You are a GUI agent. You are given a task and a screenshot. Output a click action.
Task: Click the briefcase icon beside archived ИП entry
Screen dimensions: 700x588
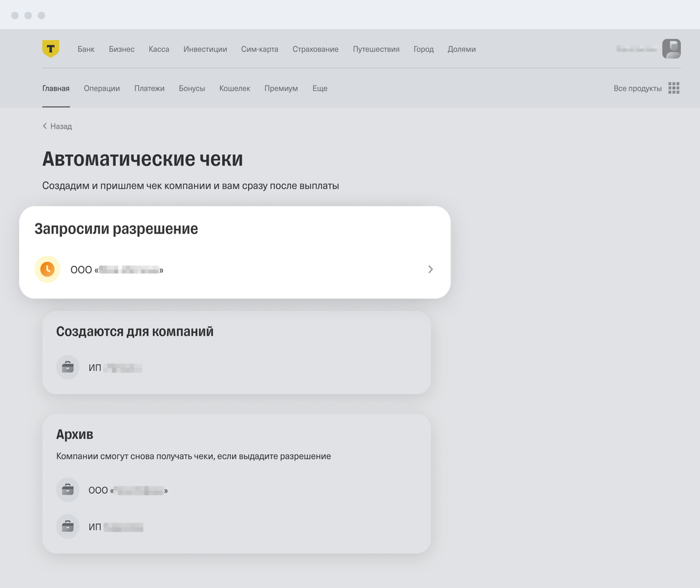click(68, 526)
